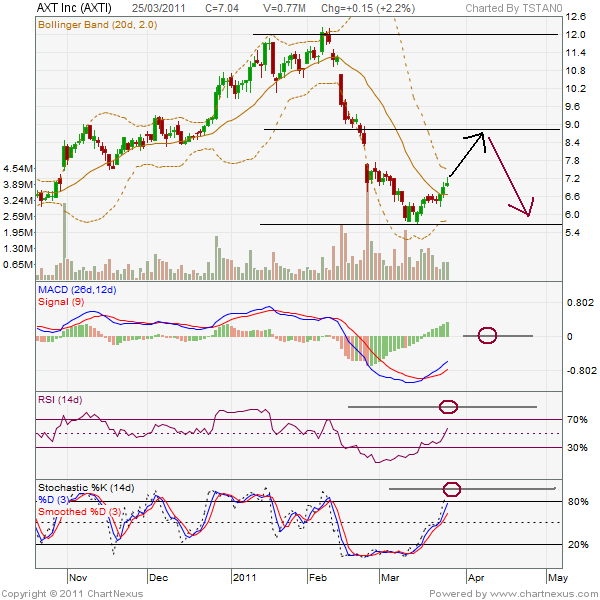The width and height of the screenshot is (600, 600).
Task: Click the closing price C=7.04
Action: click(x=222, y=8)
